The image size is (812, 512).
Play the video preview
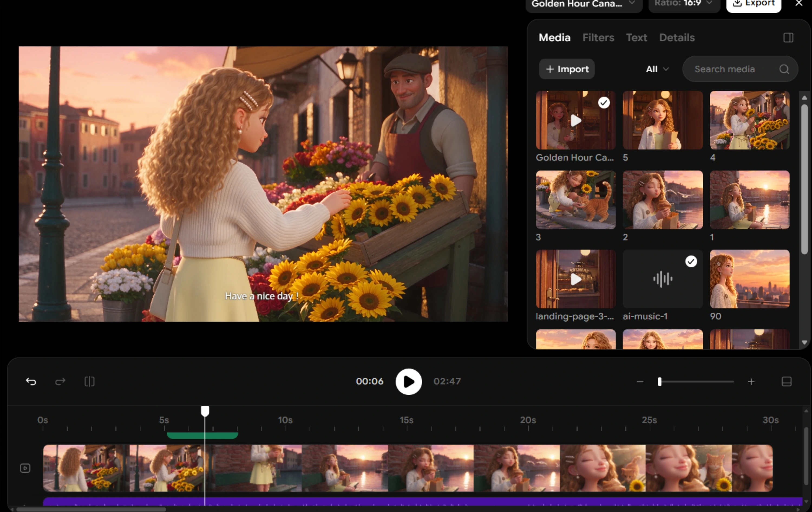point(409,381)
